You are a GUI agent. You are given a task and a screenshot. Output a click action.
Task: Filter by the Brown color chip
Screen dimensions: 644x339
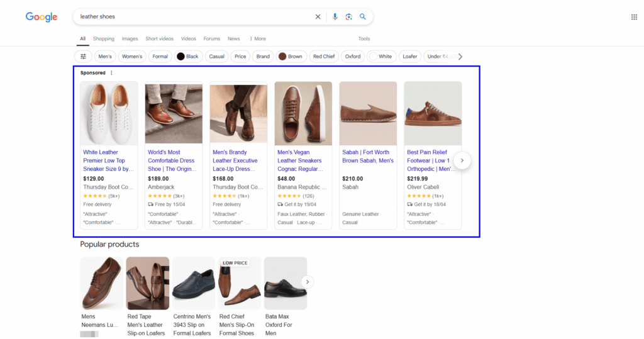pos(291,57)
